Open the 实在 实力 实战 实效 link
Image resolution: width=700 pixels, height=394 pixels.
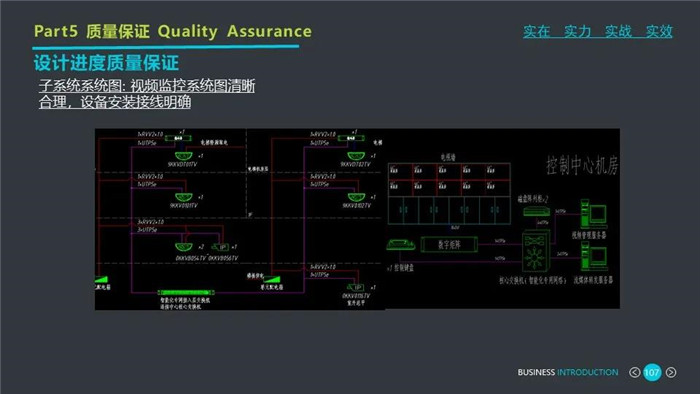(x=598, y=31)
